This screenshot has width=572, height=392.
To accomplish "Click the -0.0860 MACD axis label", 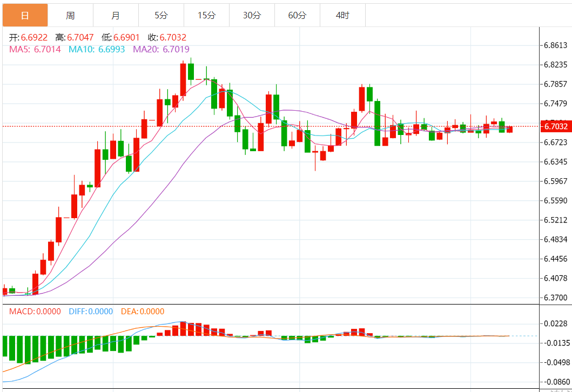I will tap(557, 382).
